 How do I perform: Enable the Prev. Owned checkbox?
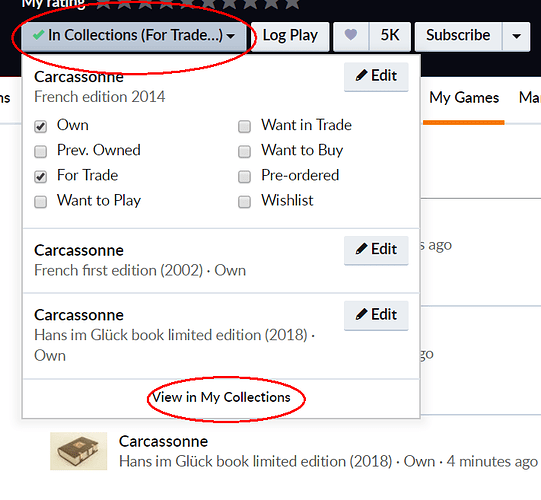pos(40,151)
